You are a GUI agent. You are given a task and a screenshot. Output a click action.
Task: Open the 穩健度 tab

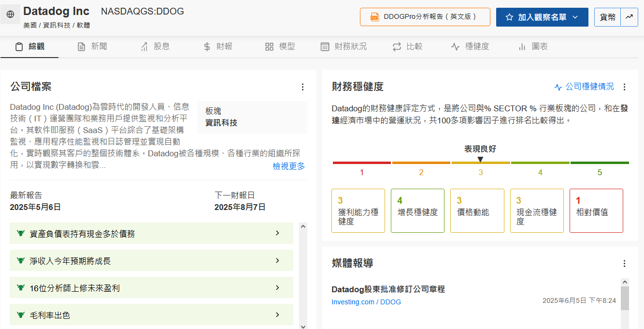click(470, 46)
